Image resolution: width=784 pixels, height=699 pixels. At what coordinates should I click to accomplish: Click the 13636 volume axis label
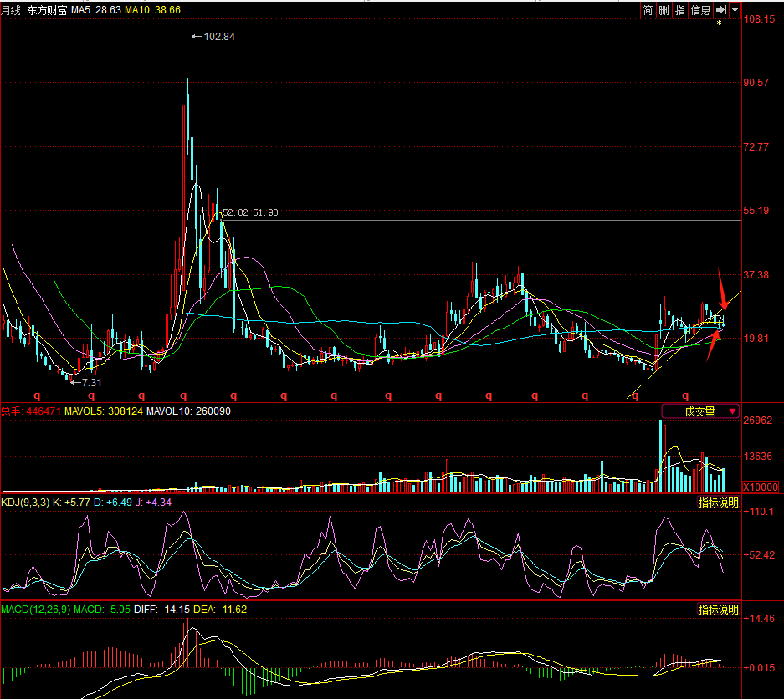tap(758, 457)
